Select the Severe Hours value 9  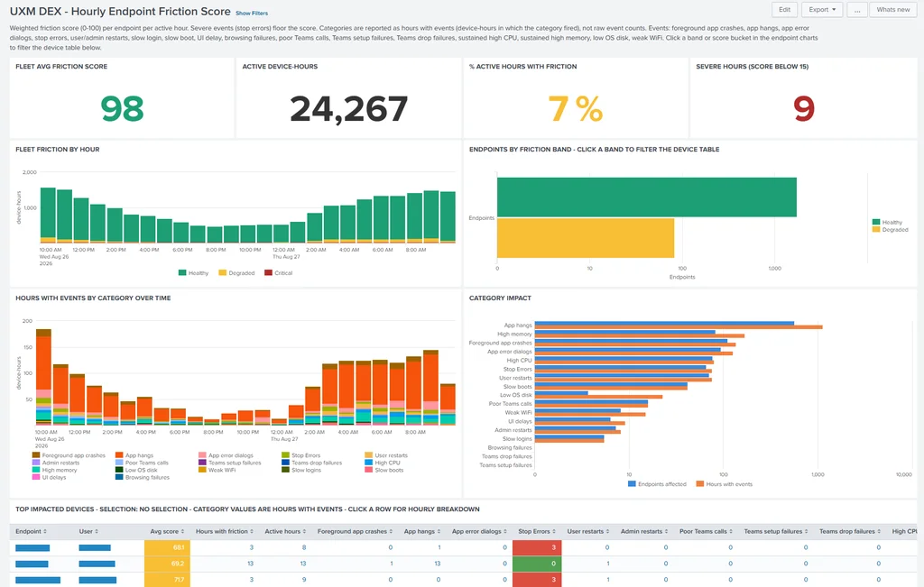pyautogui.click(x=804, y=109)
